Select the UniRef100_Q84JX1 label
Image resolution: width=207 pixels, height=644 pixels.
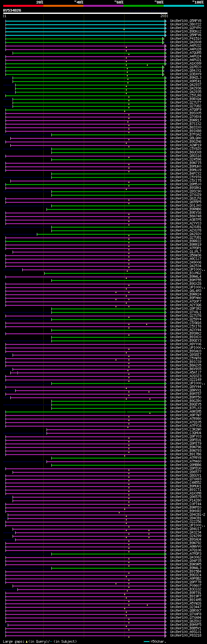click(x=186, y=71)
